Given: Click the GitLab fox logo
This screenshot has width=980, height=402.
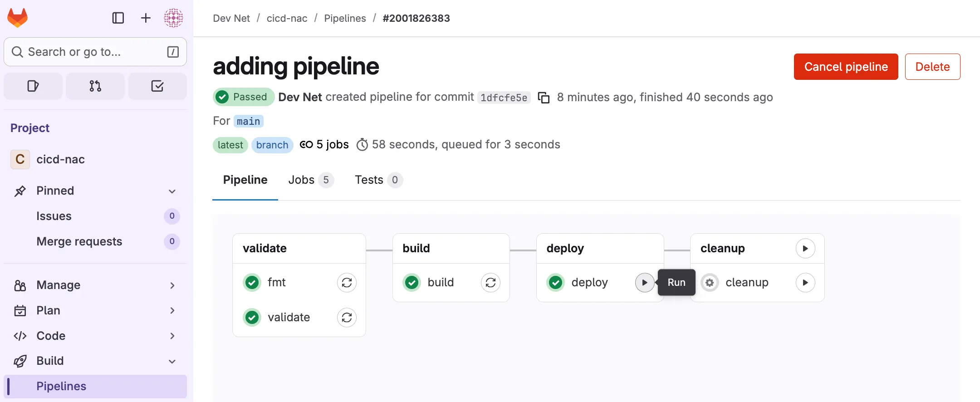Looking at the screenshot, I should [18, 18].
